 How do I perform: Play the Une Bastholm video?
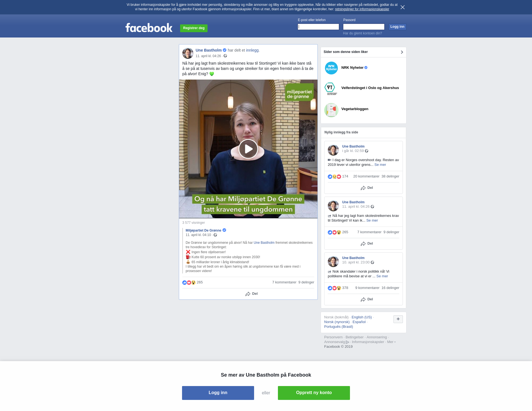[x=248, y=149]
